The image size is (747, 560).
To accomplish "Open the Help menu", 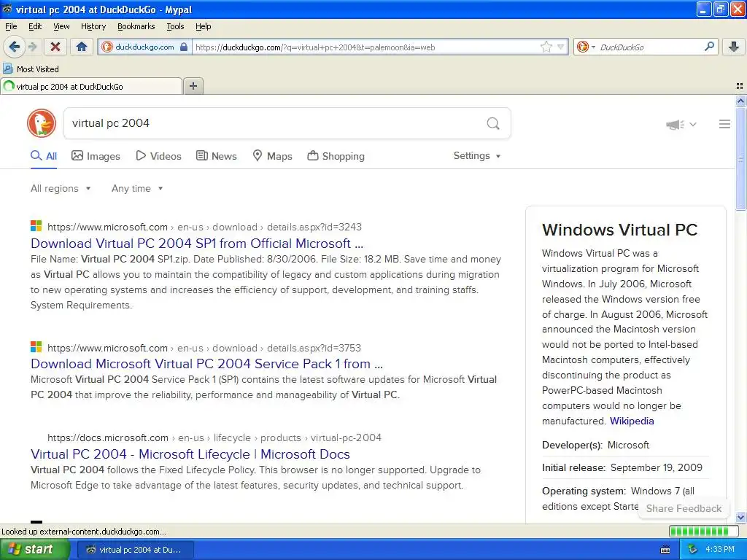I will pos(204,26).
